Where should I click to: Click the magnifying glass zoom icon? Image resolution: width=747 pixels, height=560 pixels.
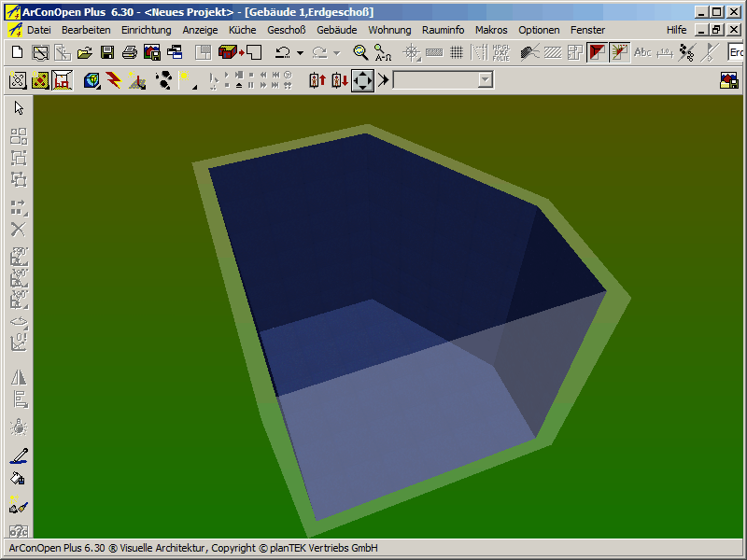[x=360, y=52]
